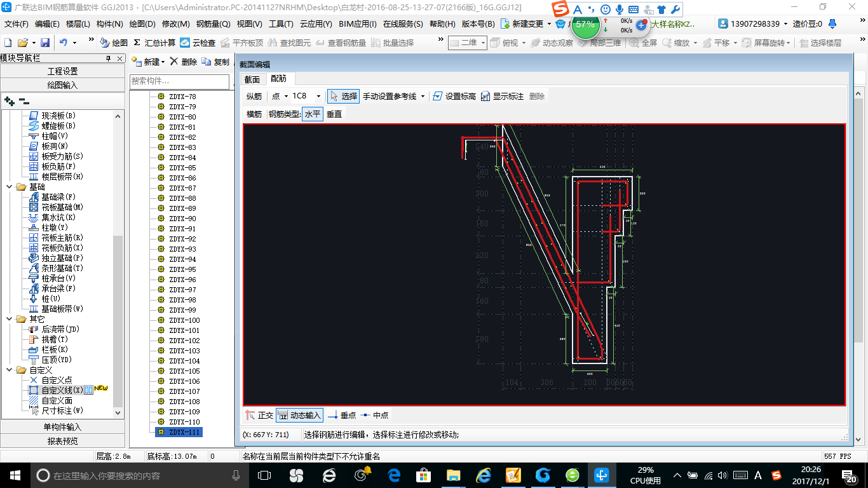
Task: Click the undo arrow icon
Action: tap(64, 43)
